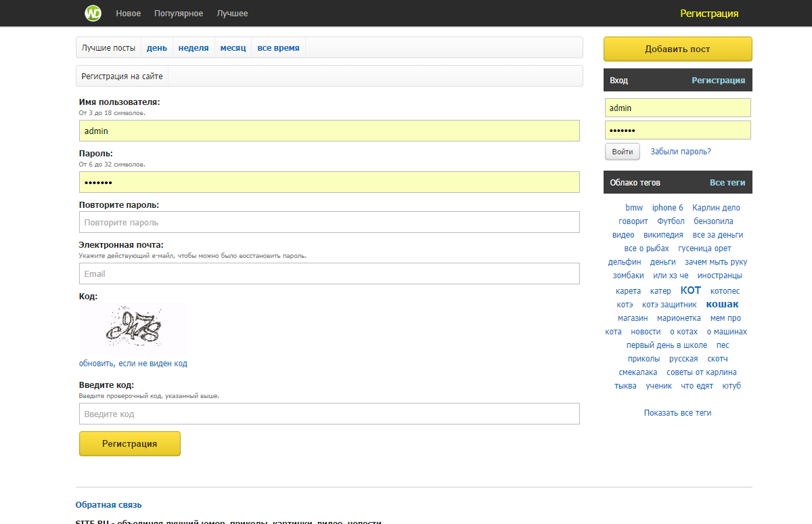Image resolution: width=812 pixels, height=524 pixels.
Task: Select the bold кошак tag
Action: (723, 304)
